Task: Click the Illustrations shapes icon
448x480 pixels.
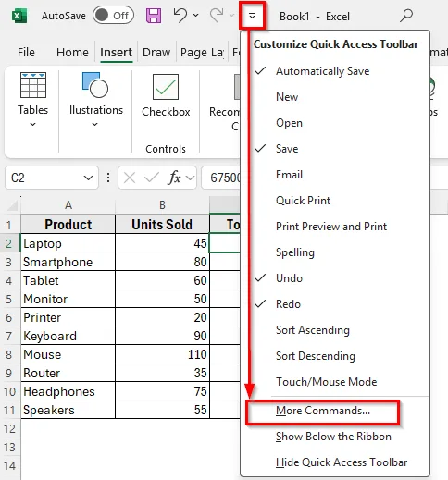Action: click(95, 85)
